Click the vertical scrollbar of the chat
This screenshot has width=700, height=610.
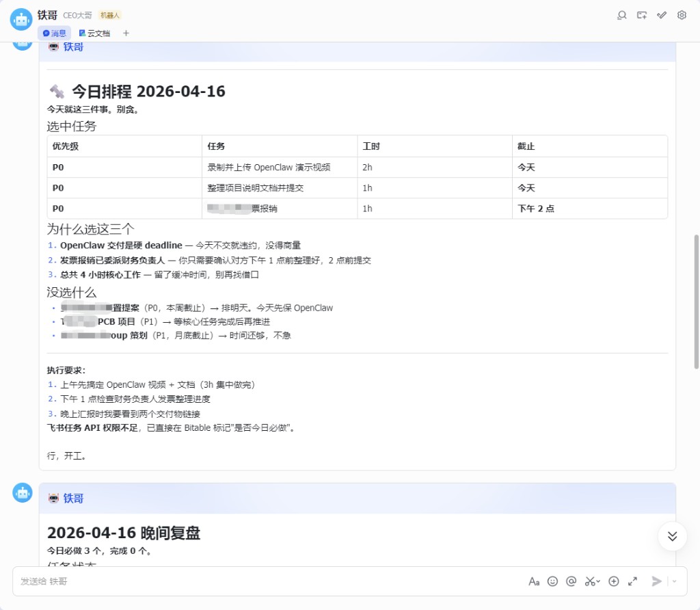pyautogui.click(x=696, y=302)
